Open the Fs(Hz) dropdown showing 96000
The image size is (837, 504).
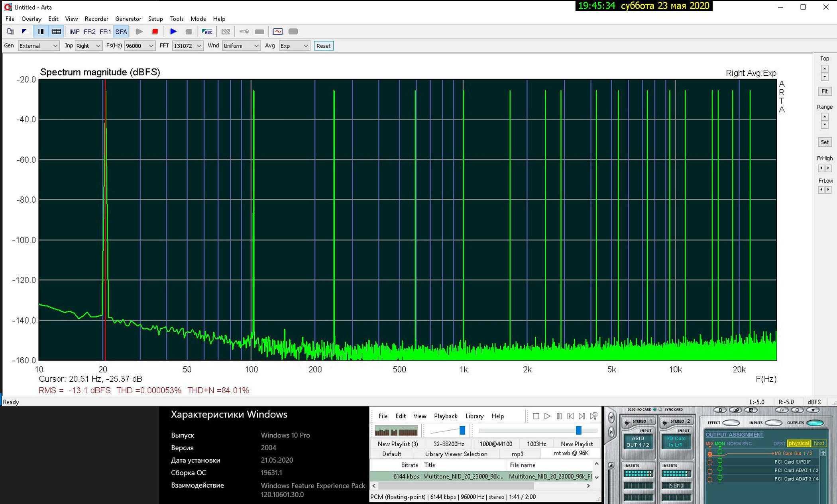[x=139, y=46]
